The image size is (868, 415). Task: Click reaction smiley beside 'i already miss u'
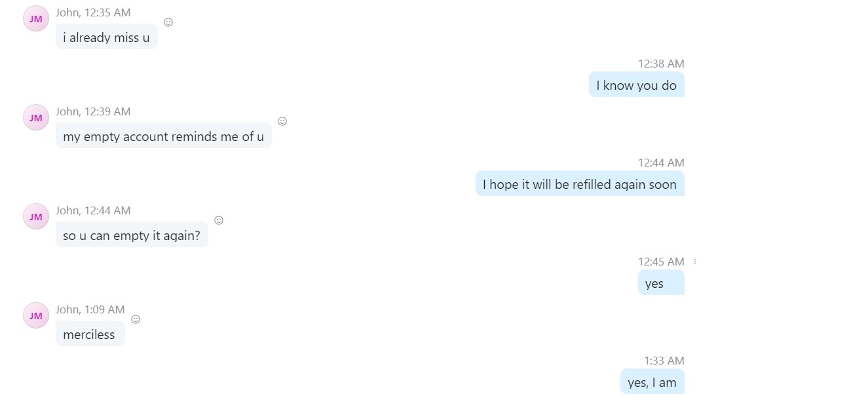(x=168, y=22)
